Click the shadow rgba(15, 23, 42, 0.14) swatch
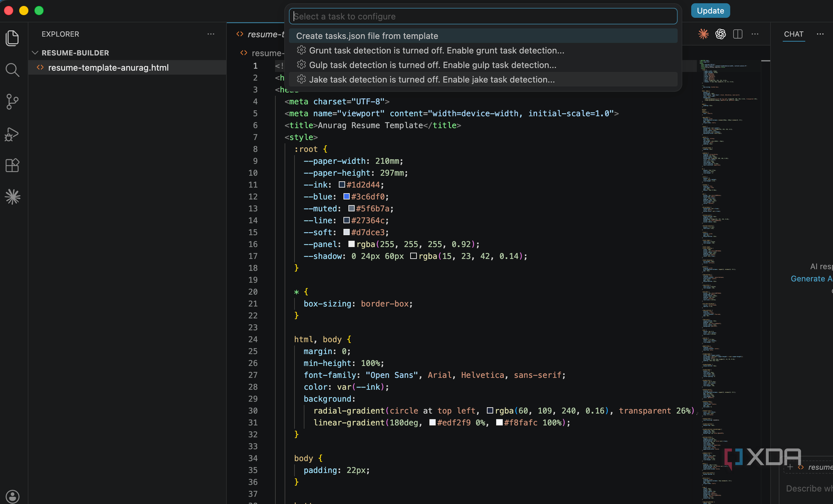 point(413,256)
